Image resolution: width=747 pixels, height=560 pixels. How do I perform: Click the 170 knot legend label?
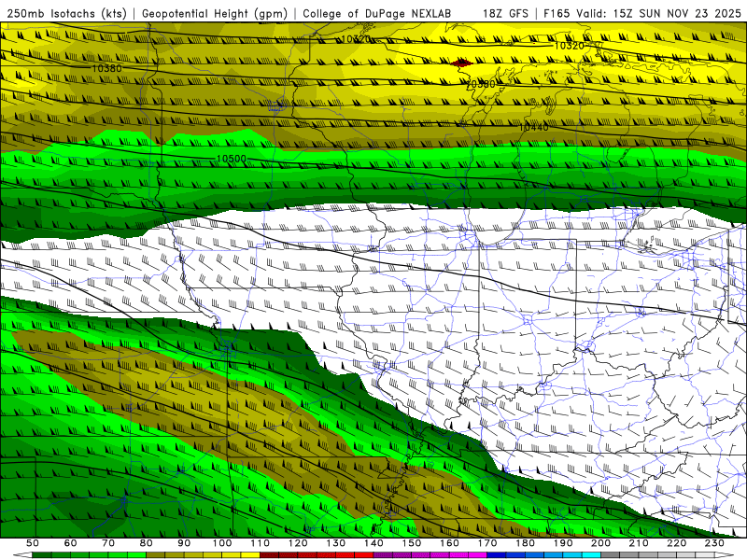[487, 543]
